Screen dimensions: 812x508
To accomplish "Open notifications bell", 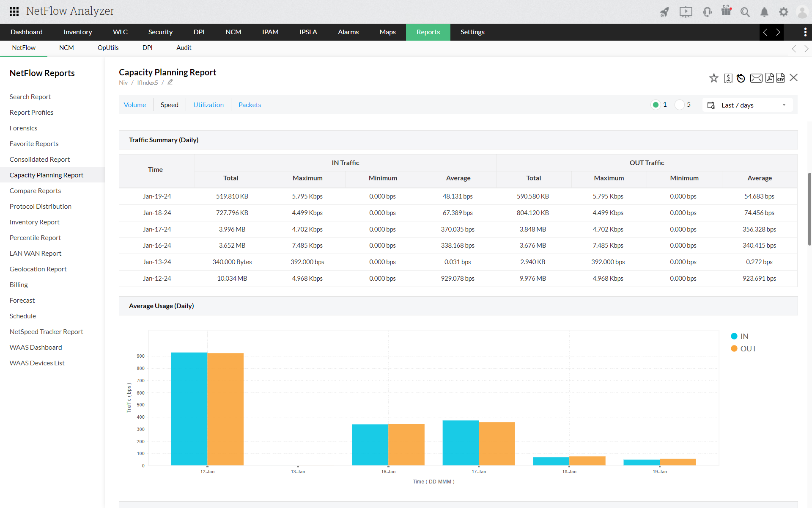I will point(764,12).
